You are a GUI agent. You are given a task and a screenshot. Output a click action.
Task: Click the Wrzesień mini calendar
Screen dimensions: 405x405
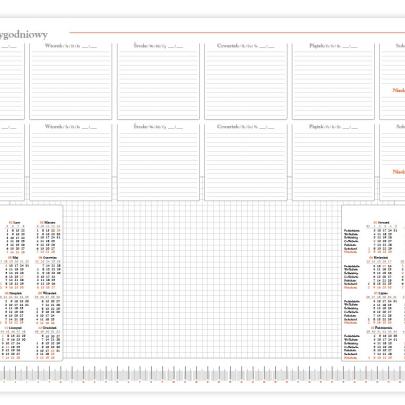(x=49, y=308)
